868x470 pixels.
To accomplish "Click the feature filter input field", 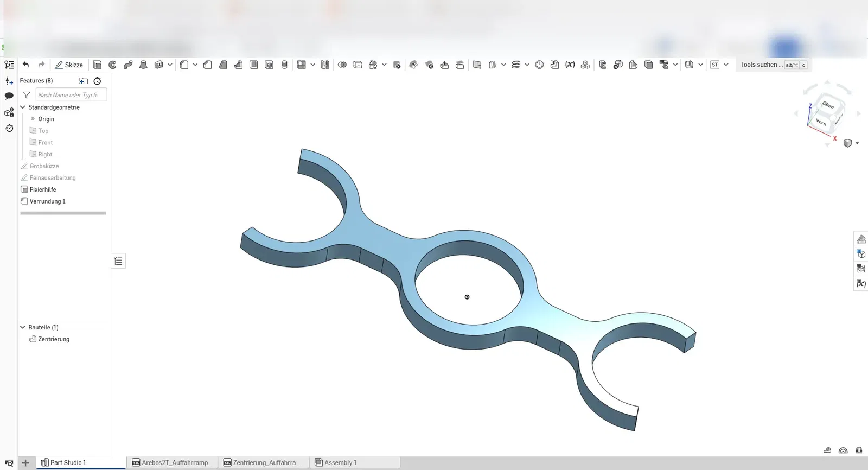I will click(71, 95).
